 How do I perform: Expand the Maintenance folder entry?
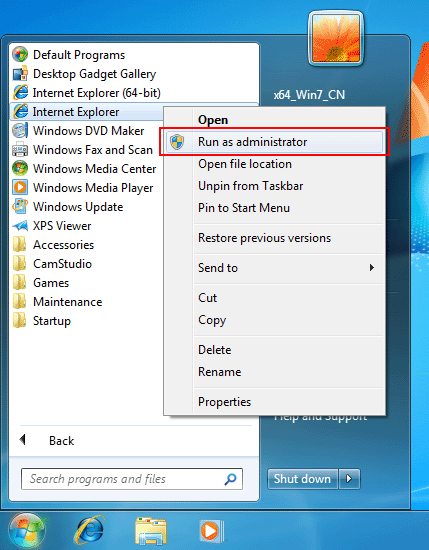[67, 302]
